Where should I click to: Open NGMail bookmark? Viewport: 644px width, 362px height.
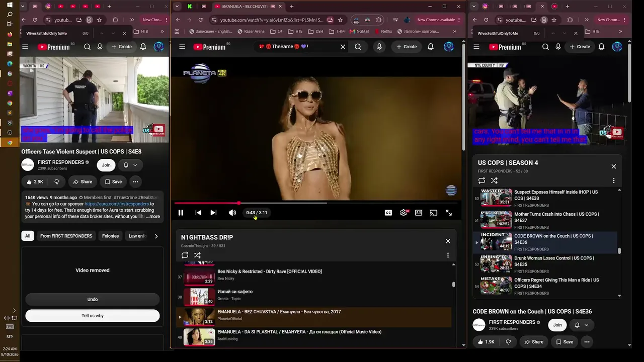359,31
